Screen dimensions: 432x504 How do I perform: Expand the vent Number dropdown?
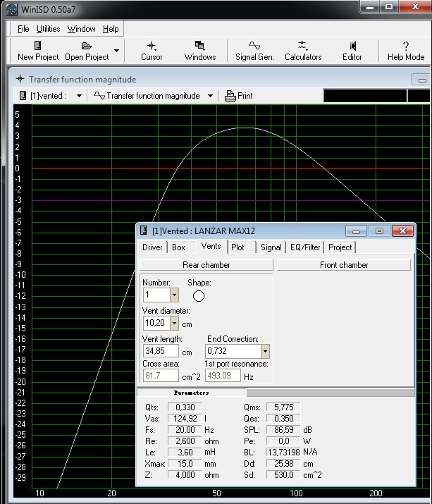click(x=174, y=295)
